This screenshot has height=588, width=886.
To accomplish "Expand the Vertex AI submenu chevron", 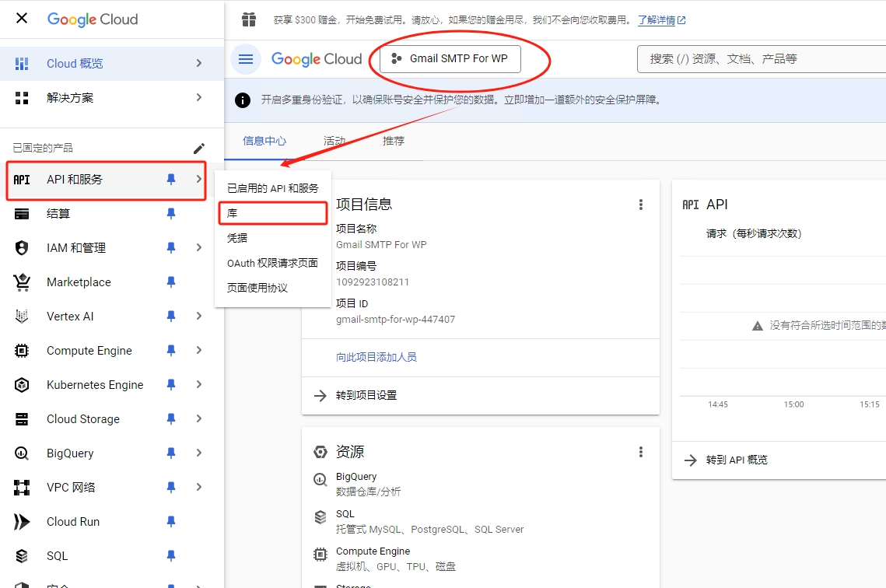I will point(199,316).
